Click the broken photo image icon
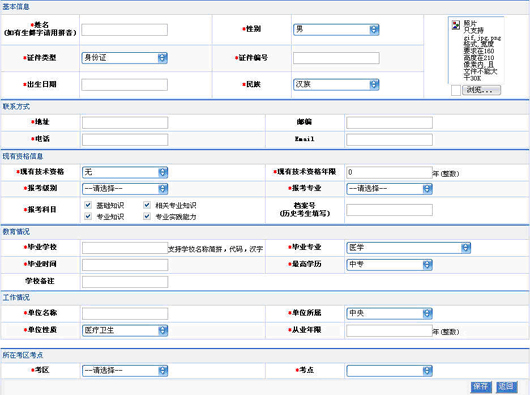Image resolution: width=530 pixels, height=395 pixels. (x=456, y=25)
